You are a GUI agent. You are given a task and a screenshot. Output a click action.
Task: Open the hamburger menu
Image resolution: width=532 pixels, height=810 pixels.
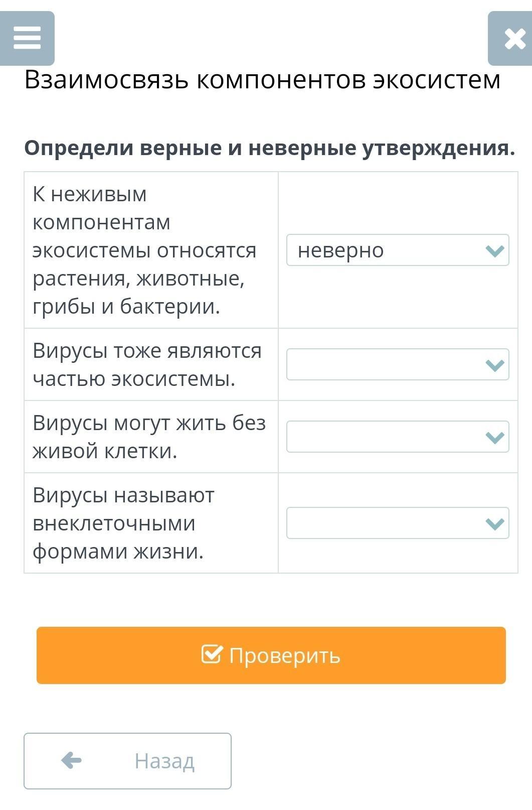point(27,38)
